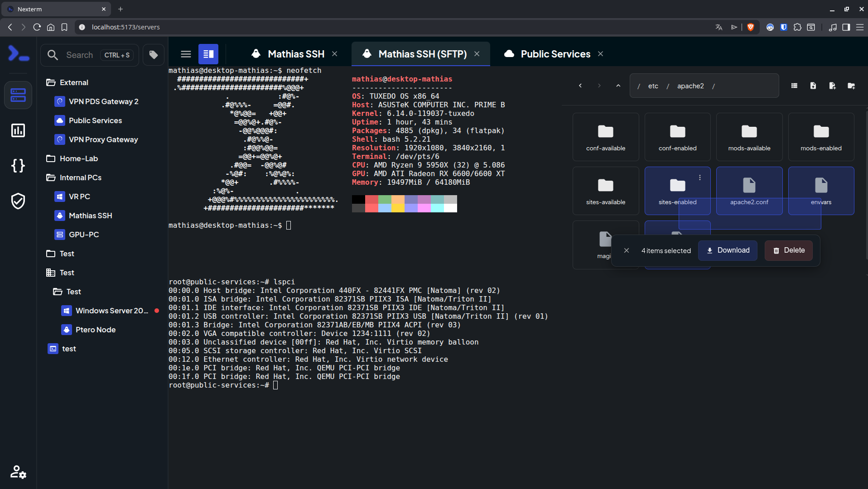
Task: Click the create new file icon
Action: click(x=832, y=86)
